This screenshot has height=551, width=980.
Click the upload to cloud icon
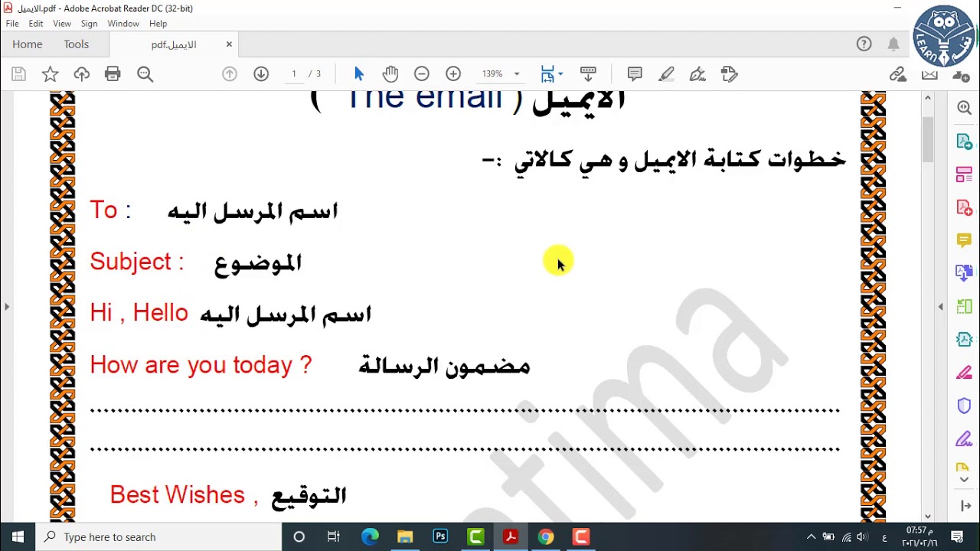coord(82,74)
